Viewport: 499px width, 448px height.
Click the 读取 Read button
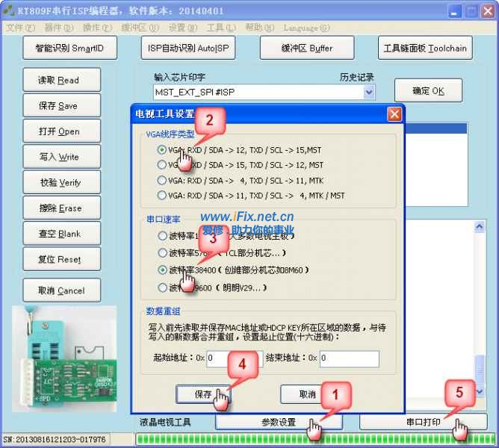58,81
